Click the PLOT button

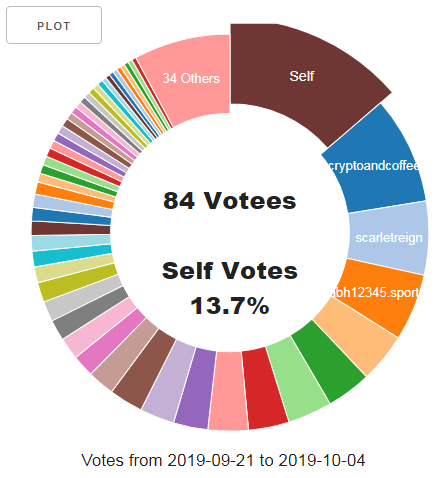tap(54, 25)
